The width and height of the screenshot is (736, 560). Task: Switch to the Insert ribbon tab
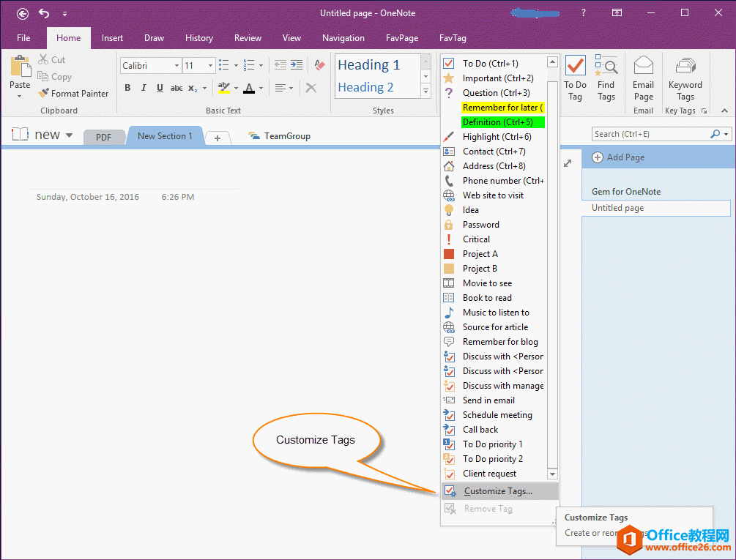pyautogui.click(x=112, y=37)
